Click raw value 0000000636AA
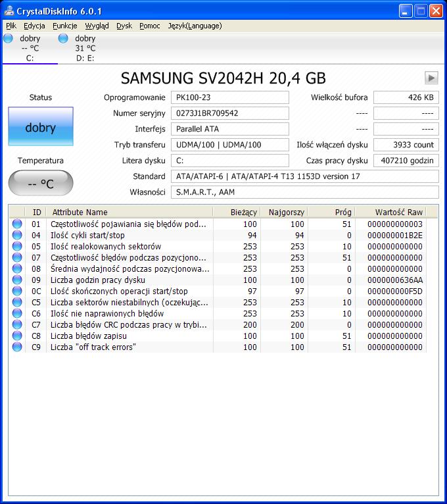The height and width of the screenshot is (504, 447). (395, 280)
